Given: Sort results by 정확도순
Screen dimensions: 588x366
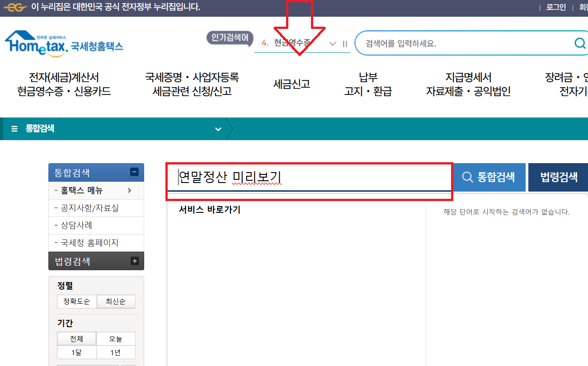Looking at the screenshot, I should point(77,301).
